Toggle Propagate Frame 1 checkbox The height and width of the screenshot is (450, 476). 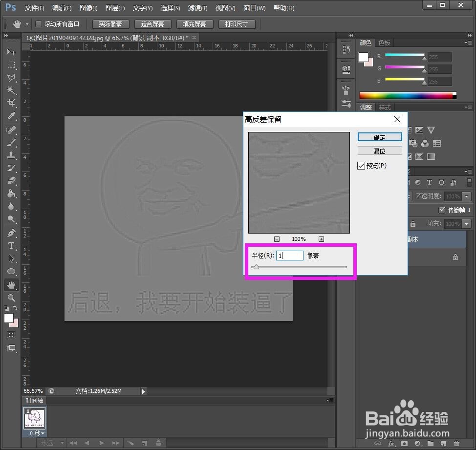point(442,210)
